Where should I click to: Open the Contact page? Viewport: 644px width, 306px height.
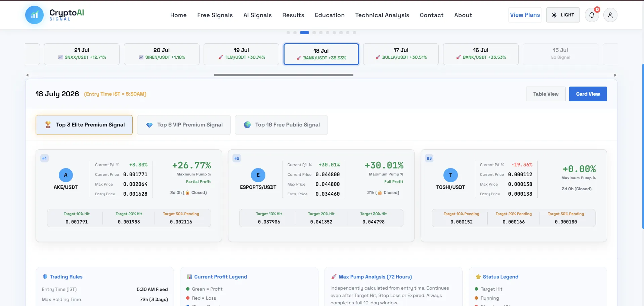point(432,15)
